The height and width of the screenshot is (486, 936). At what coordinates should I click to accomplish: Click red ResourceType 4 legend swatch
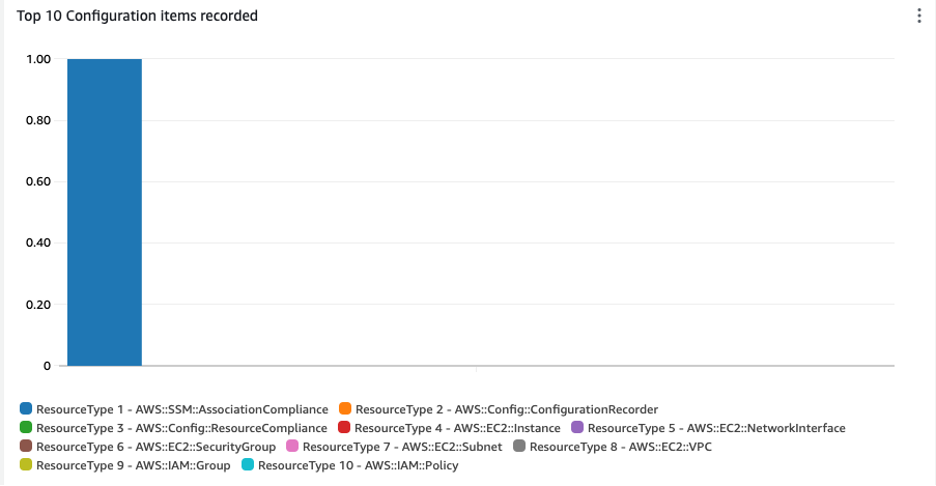(344, 428)
